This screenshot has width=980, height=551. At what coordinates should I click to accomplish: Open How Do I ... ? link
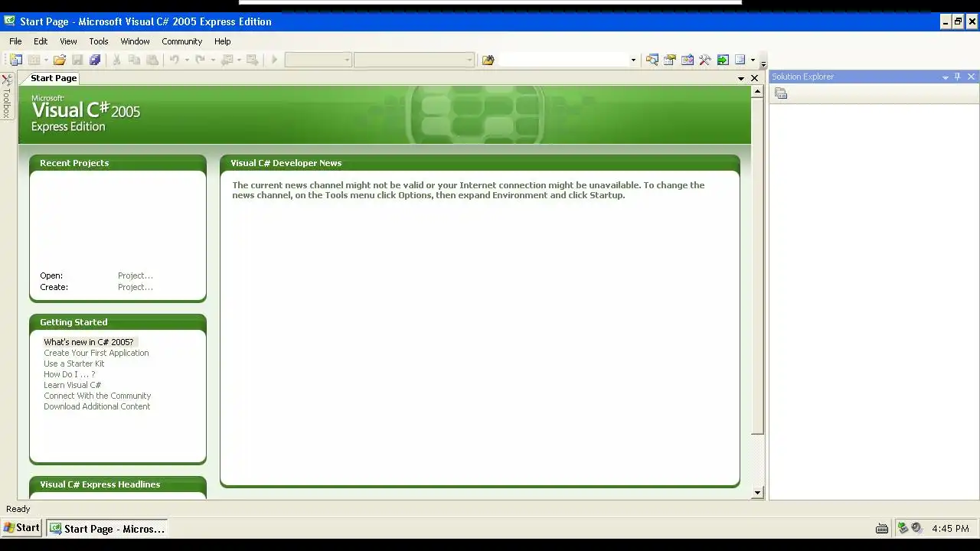pos(70,374)
